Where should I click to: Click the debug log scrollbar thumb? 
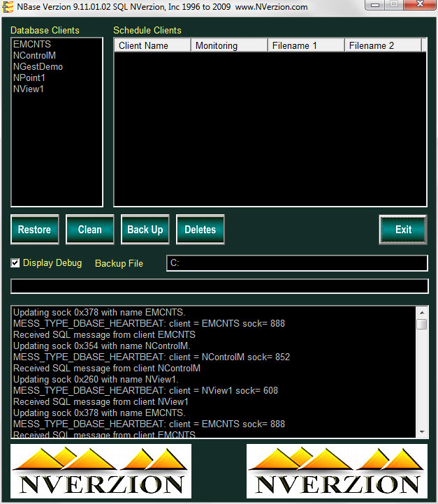pos(422,324)
